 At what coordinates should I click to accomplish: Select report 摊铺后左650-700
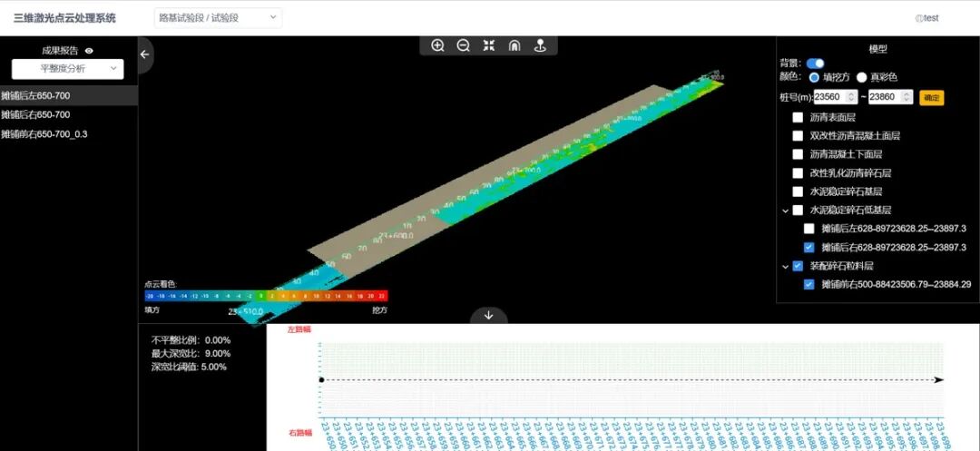coord(69,95)
